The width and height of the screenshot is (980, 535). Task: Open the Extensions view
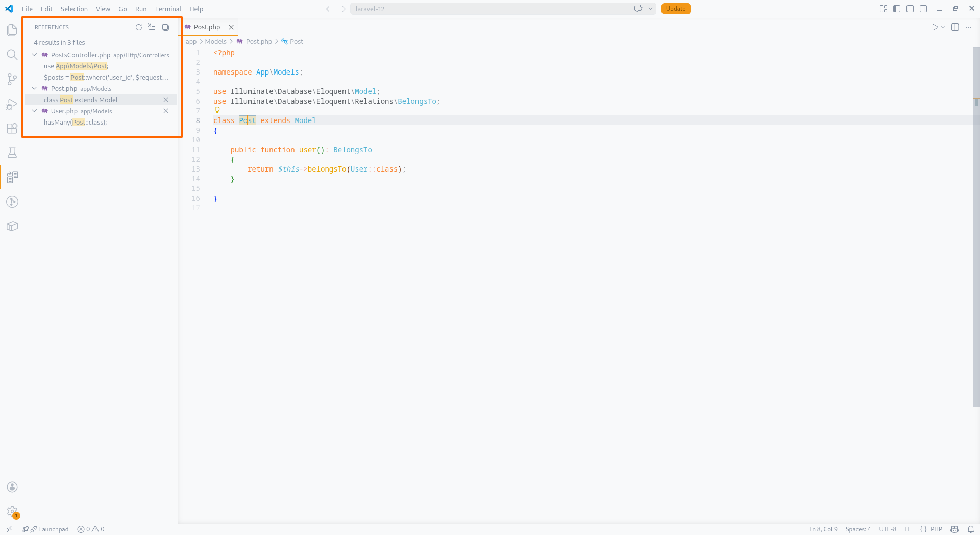[12, 128]
